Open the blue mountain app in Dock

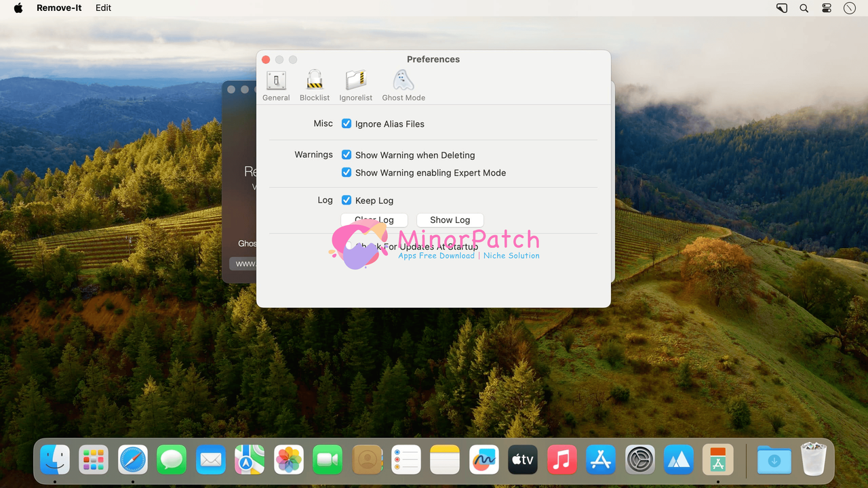click(679, 460)
